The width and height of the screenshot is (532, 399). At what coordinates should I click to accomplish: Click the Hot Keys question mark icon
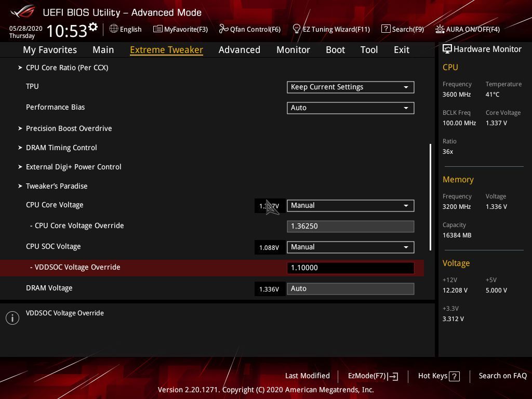[x=454, y=376]
